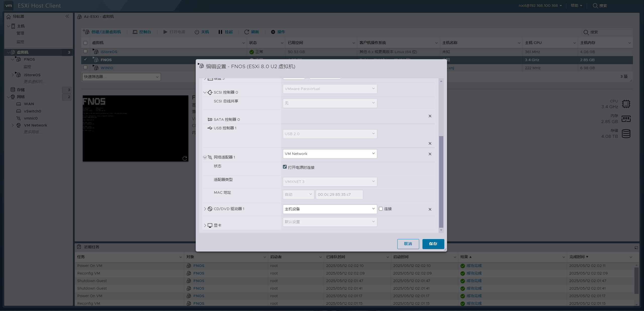Screen dimensions: 644x311
Task: Refresh the FNOS console thumbnail icon
Action: point(185,158)
